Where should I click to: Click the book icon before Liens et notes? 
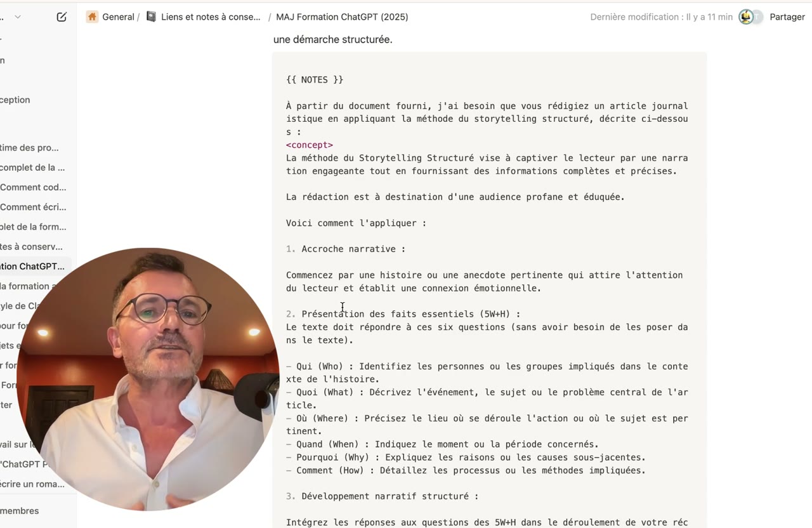click(151, 17)
